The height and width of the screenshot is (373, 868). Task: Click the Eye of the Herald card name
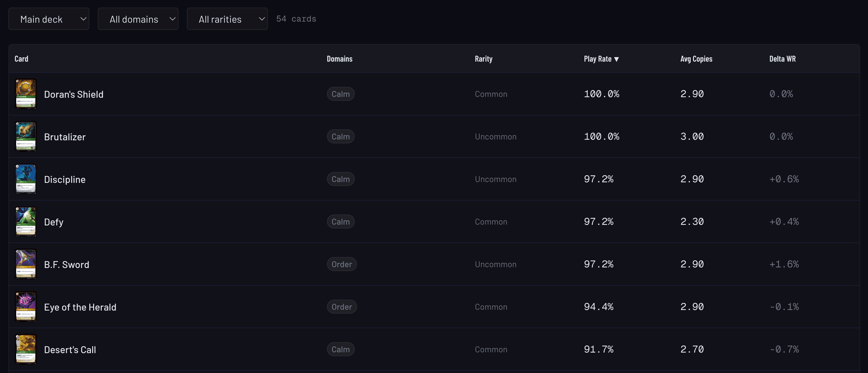click(x=80, y=306)
